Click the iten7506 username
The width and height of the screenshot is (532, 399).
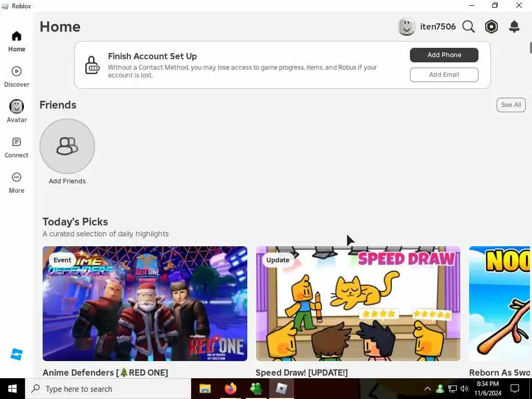tap(437, 26)
